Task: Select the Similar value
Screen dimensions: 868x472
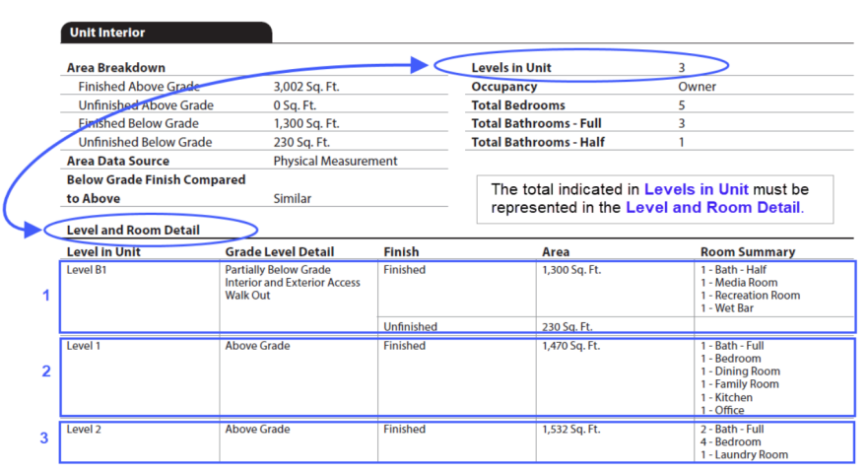Action: coord(293,198)
